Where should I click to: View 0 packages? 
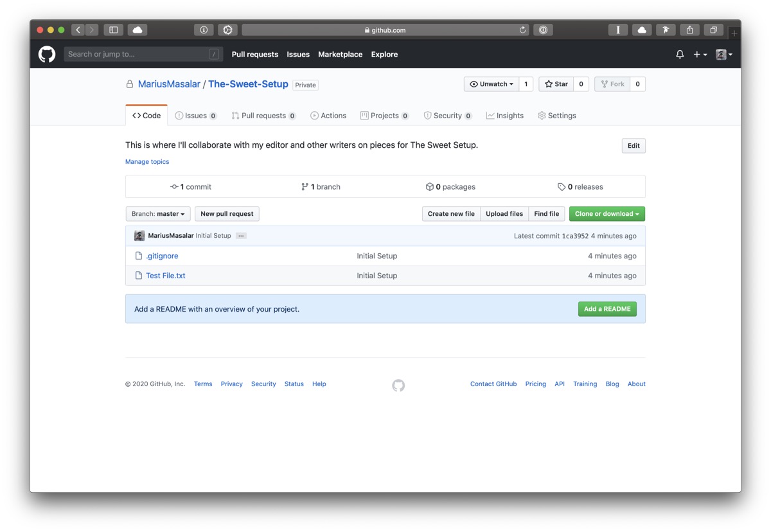coord(450,187)
